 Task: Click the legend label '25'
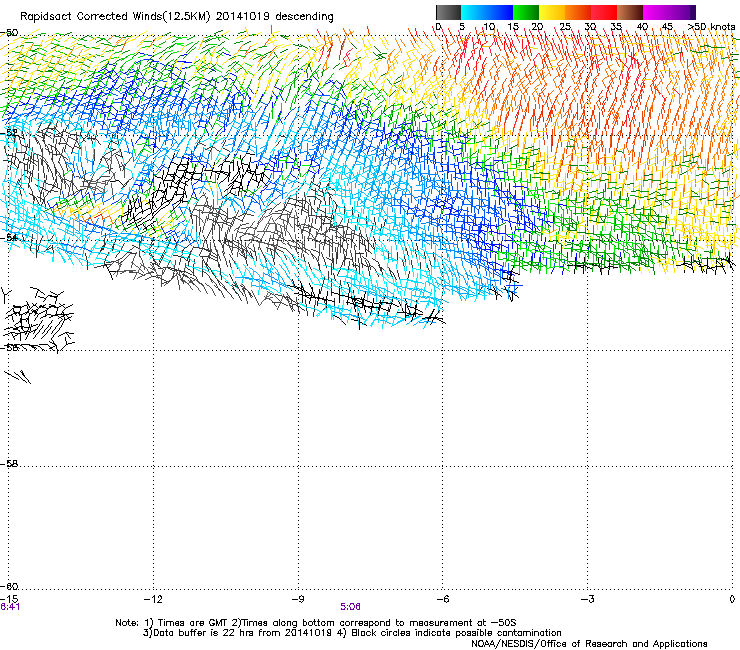[565, 27]
